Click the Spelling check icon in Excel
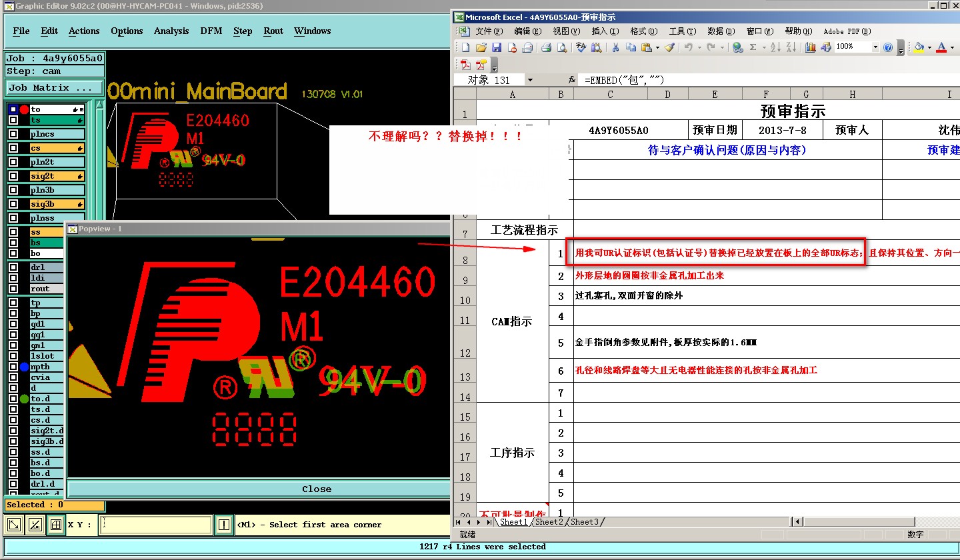Image resolution: width=960 pixels, height=560 pixels. (581, 47)
